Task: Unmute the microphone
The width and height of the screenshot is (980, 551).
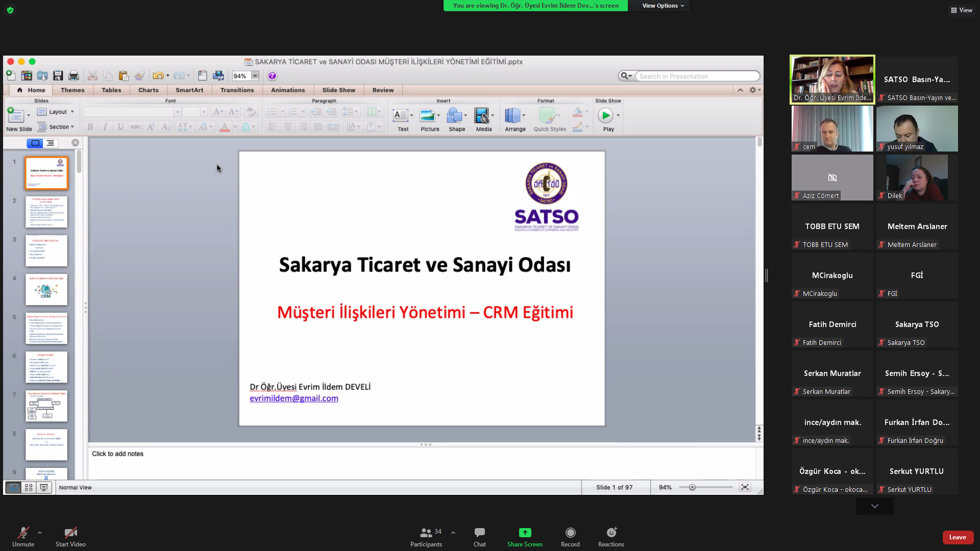Action: coord(23,533)
